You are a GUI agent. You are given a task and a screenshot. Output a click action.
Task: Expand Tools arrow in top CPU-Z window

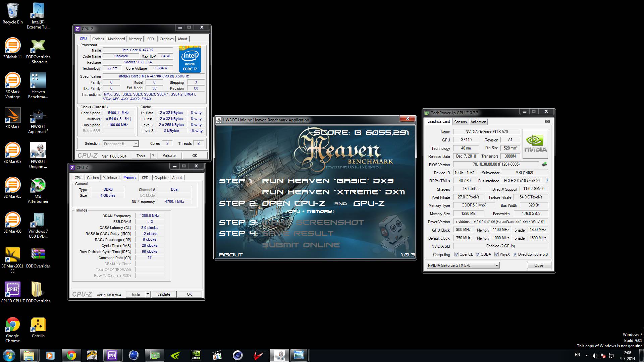[x=153, y=156]
